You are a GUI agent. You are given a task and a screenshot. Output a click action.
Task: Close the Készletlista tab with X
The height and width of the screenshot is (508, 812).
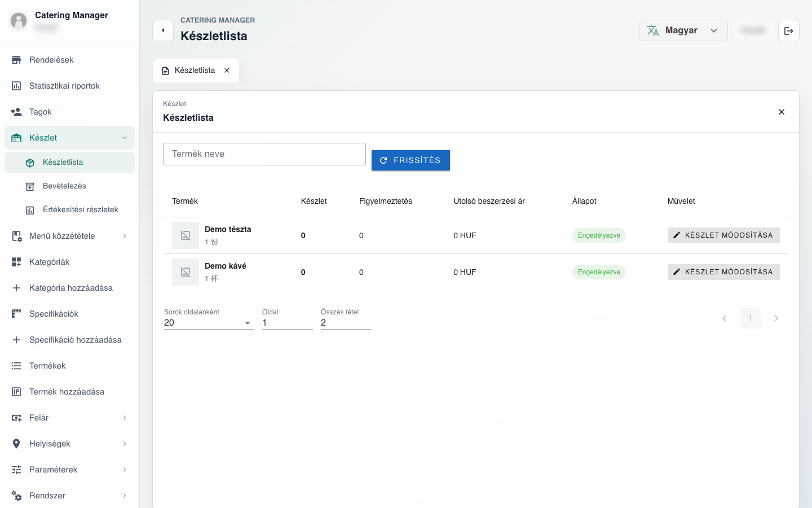[227, 71]
